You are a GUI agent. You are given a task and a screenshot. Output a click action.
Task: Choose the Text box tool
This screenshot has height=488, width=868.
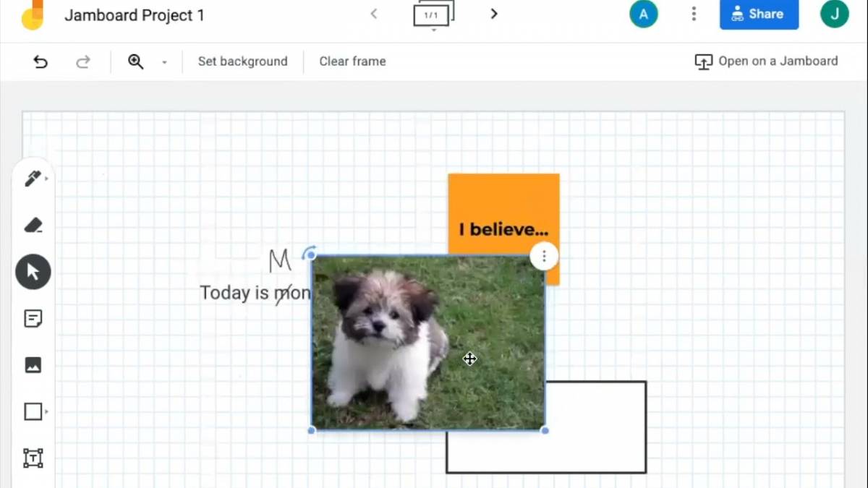tap(33, 458)
